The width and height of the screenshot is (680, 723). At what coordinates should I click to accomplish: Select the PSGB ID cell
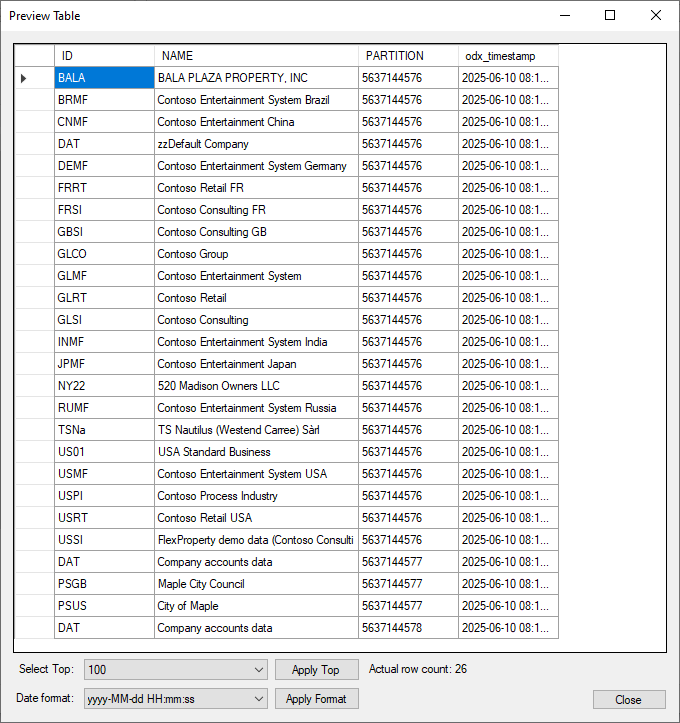pyautogui.click(x=104, y=584)
